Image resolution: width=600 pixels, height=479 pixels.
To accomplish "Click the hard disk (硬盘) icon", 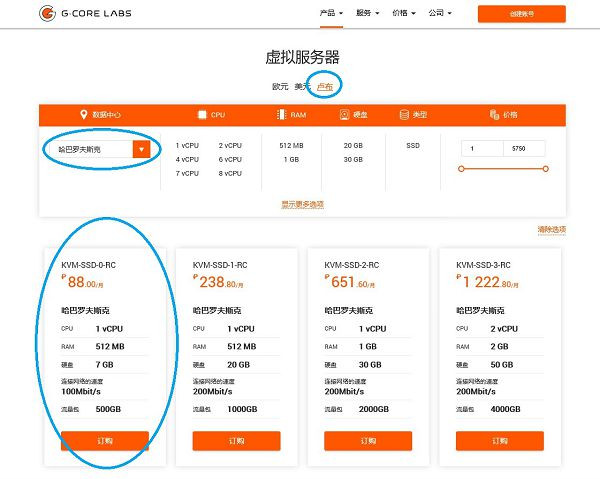I will [343, 114].
